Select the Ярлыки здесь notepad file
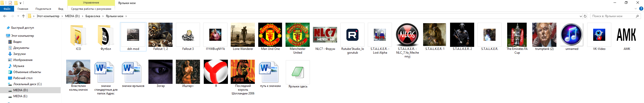This screenshot has width=644, height=103. point(298,72)
